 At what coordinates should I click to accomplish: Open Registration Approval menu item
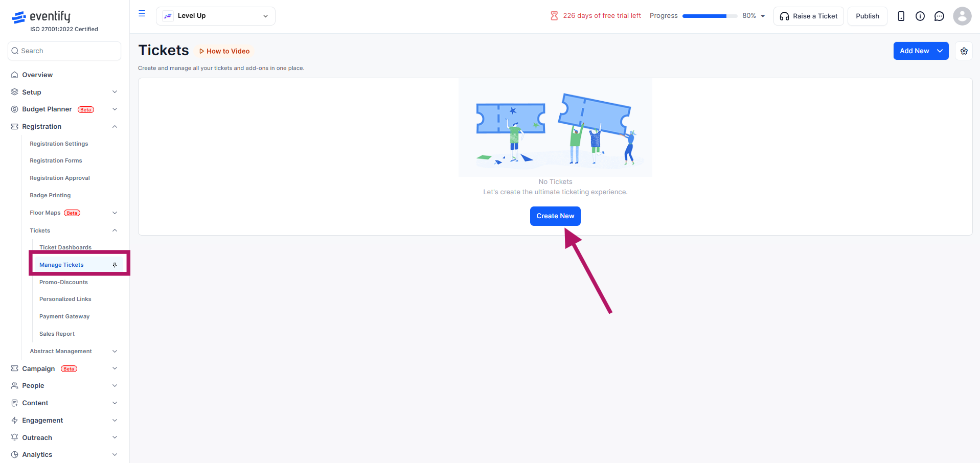pyautogui.click(x=60, y=178)
